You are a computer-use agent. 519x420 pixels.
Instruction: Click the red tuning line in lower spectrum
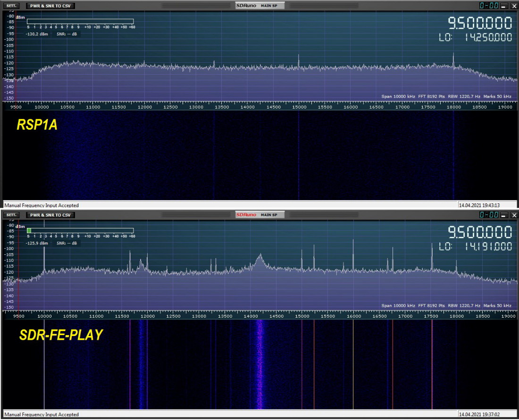[18, 265]
